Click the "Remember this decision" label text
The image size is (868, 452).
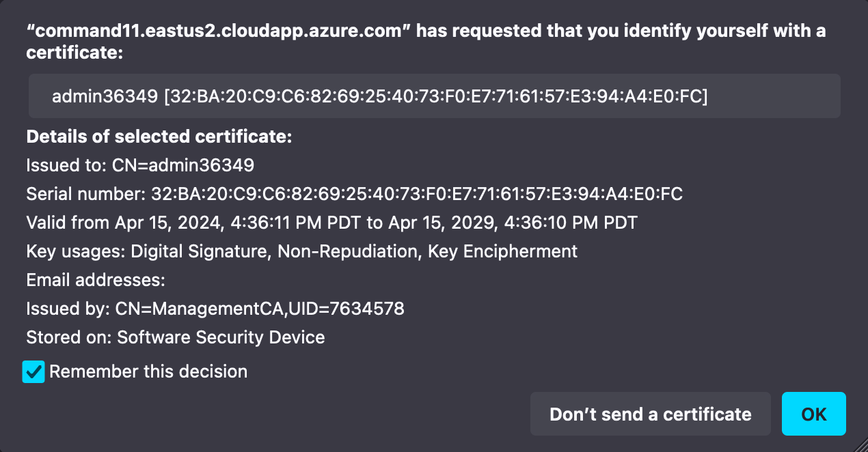pyautogui.click(x=148, y=372)
